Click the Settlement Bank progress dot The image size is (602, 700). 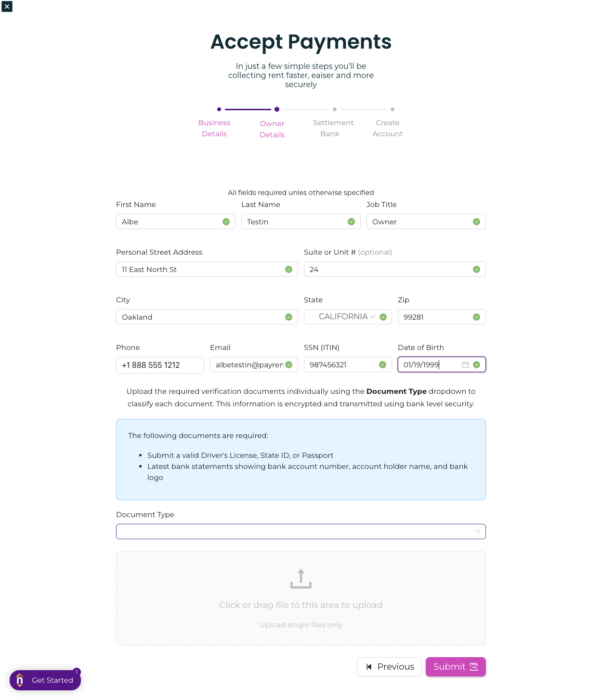335,109
